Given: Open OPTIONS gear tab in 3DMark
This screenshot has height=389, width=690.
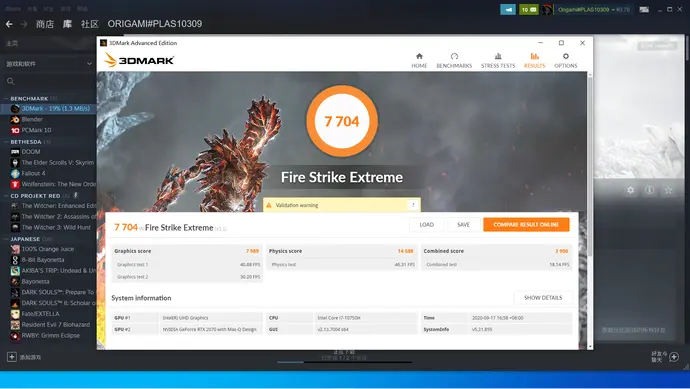Looking at the screenshot, I should tap(565, 60).
